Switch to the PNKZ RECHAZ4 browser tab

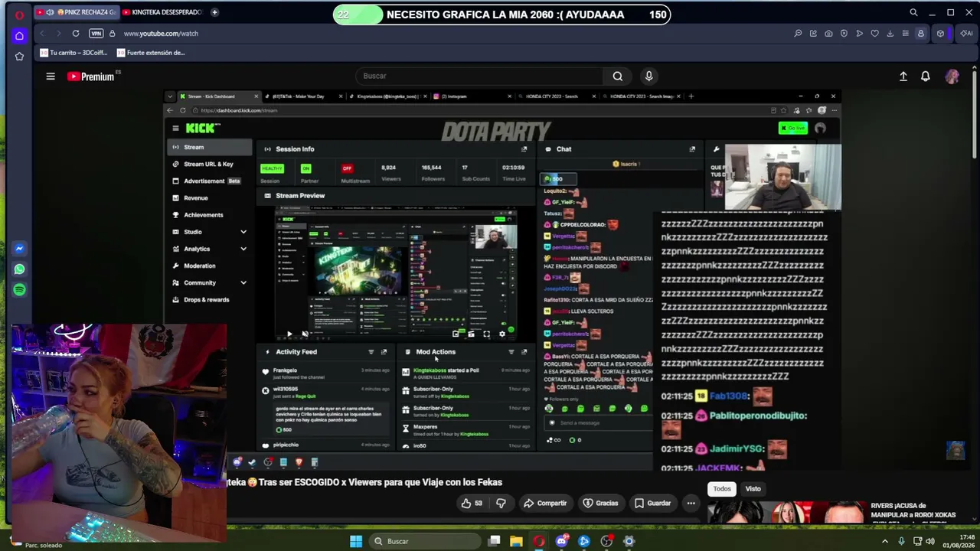76,12
